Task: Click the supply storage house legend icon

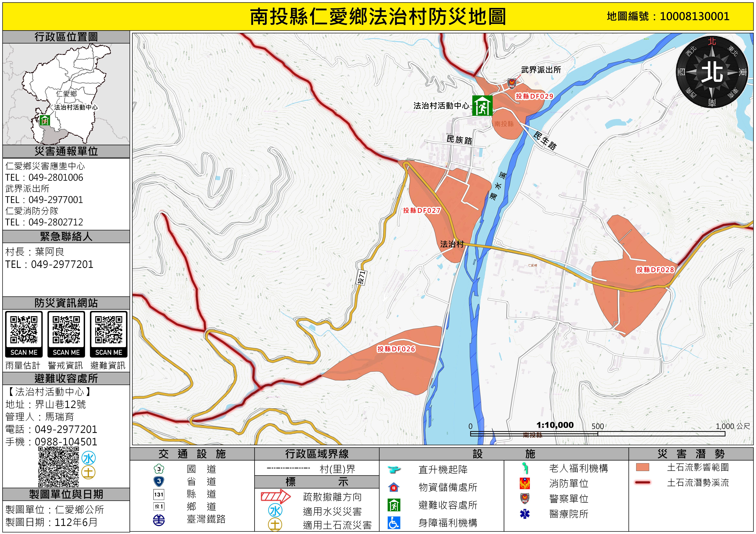Action: pyautogui.click(x=394, y=487)
